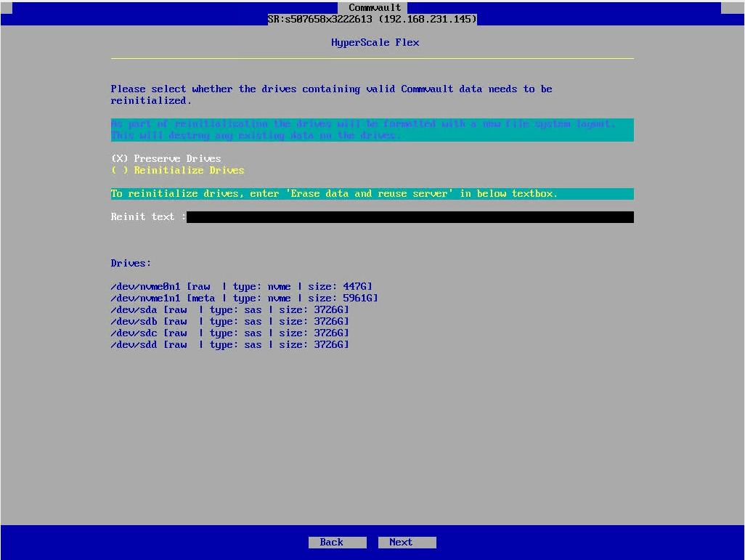
Task: Select the Preserve Drives radio option
Action: click(x=166, y=158)
